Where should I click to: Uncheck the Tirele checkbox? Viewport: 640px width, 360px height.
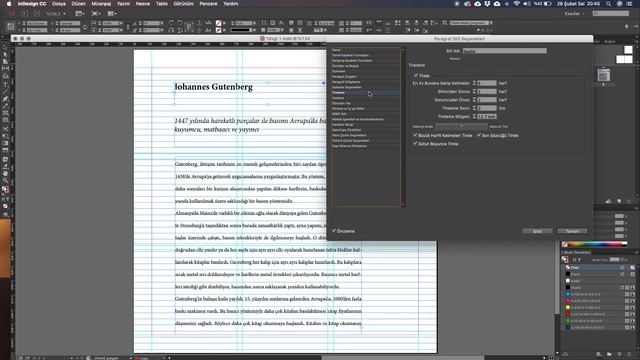(416, 76)
